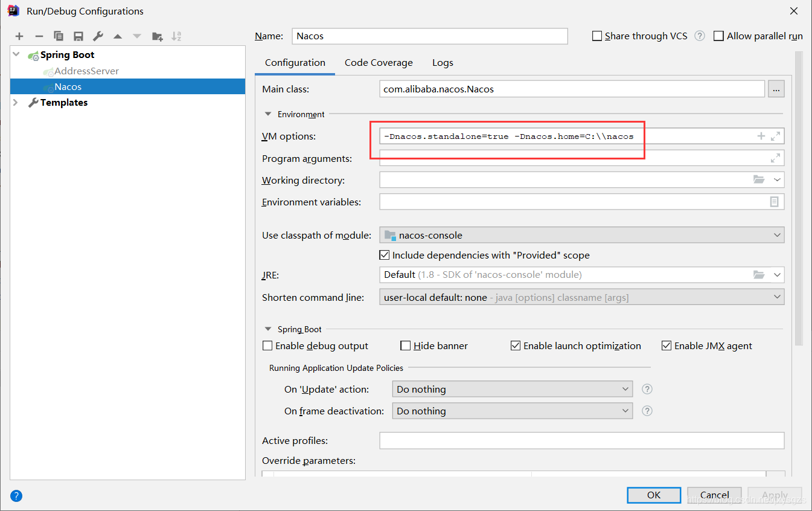Switch to the Code Coverage tab

coord(379,63)
